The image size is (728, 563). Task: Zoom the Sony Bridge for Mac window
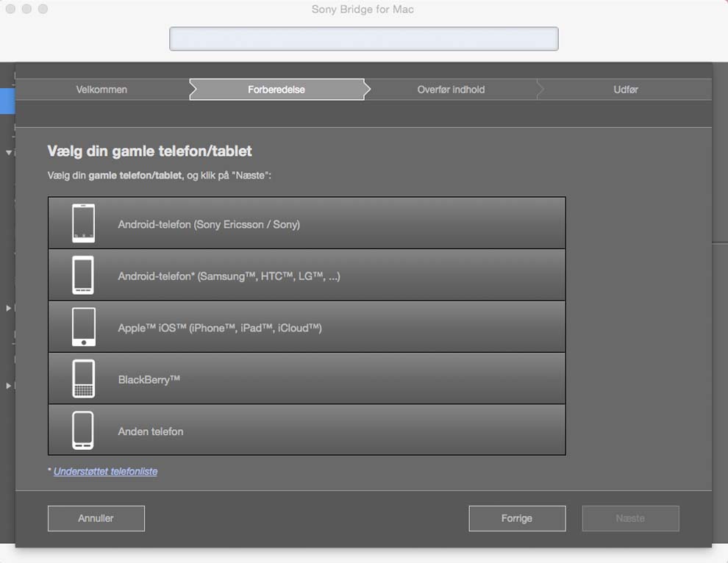pos(43,9)
